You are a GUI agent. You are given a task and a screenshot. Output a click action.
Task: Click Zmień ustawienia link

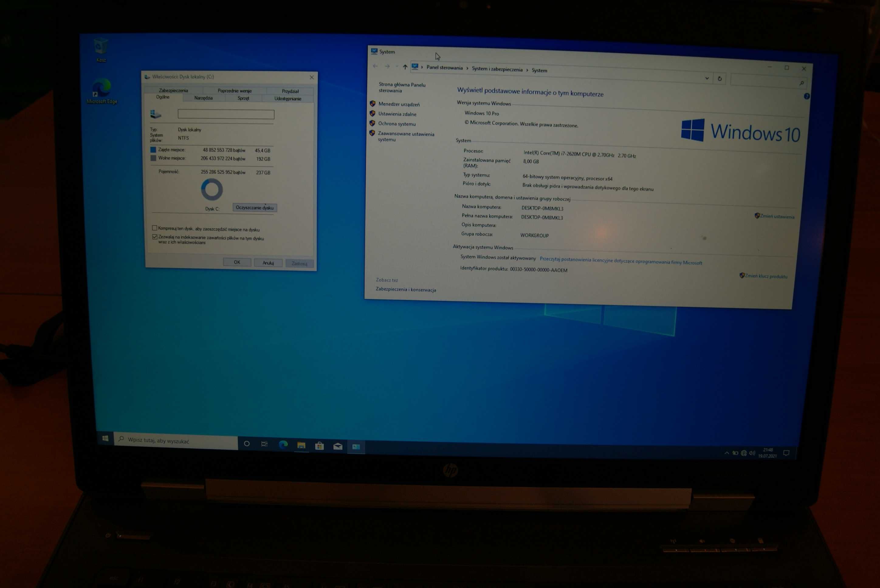click(777, 216)
